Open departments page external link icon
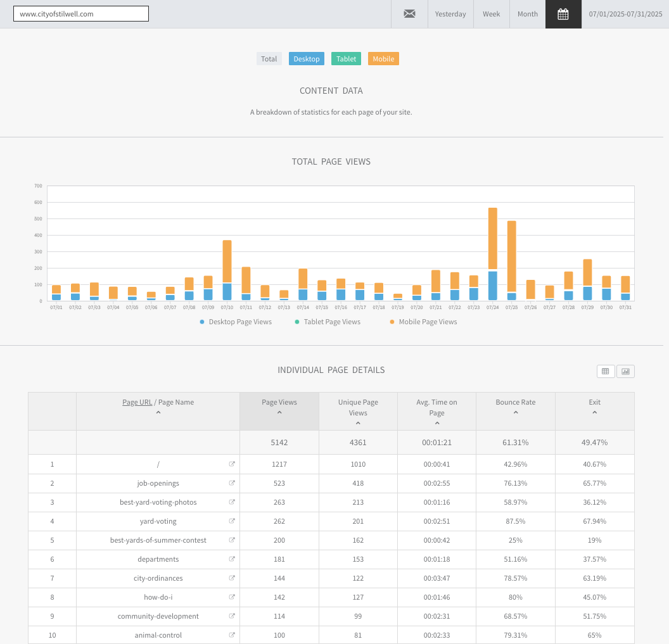Viewport: 669px width, 644px height. [x=232, y=559]
